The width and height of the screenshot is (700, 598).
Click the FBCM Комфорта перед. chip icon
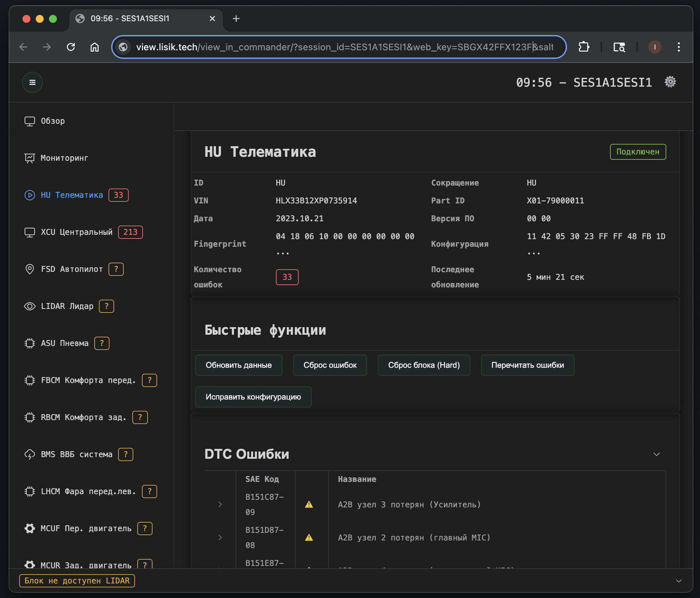(x=30, y=380)
